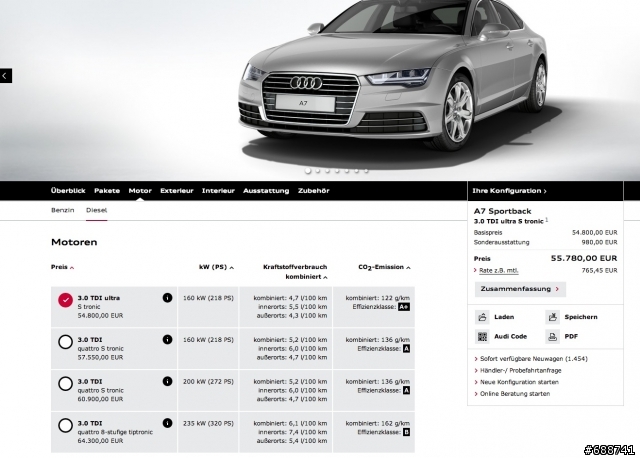The width and height of the screenshot is (640, 458).
Task: Open the Pakete tab
Action: point(107,191)
